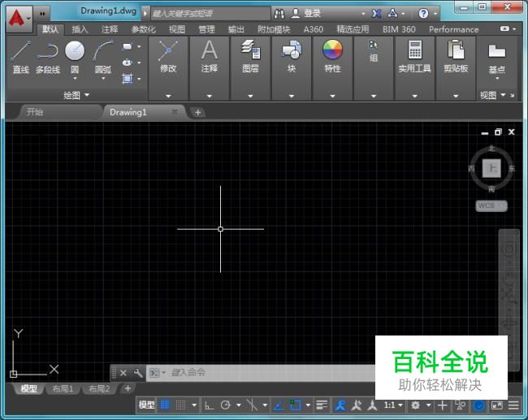The image size is (528, 420).
Task: Open the AutoCAD application menu logo
Action: click(x=19, y=18)
